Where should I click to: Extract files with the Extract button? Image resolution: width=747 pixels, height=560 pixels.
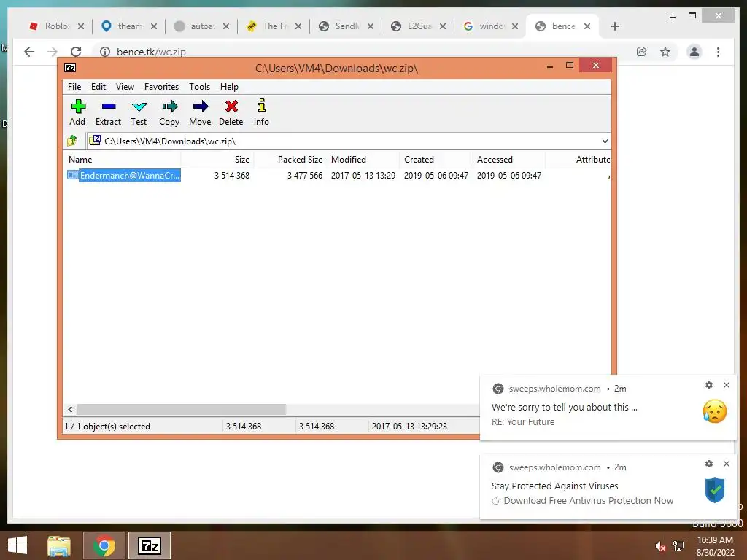(x=108, y=112)
